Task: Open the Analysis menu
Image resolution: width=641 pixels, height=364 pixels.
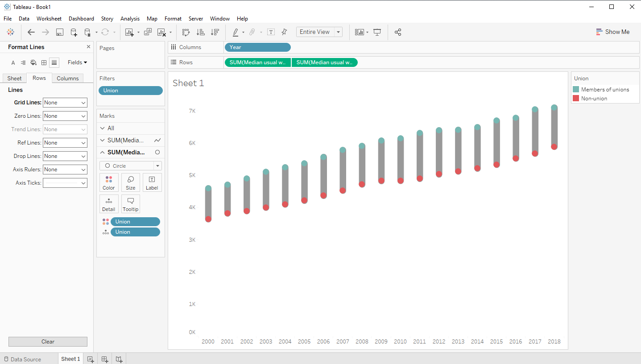Action: click(x=130, y=19)
